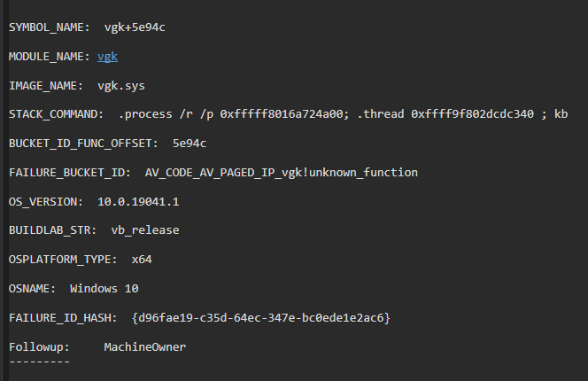Select the vgk.sys image name
Image resolution: width=588 pixels, height=381 pixels.
point(121,86)
